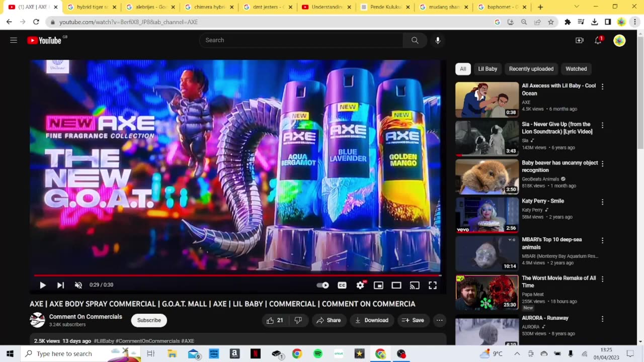This screenshot has height=362, width=644.
Task: Open All Axecess with Lil Baby thumbnail
Action: (x=487, y=100)
